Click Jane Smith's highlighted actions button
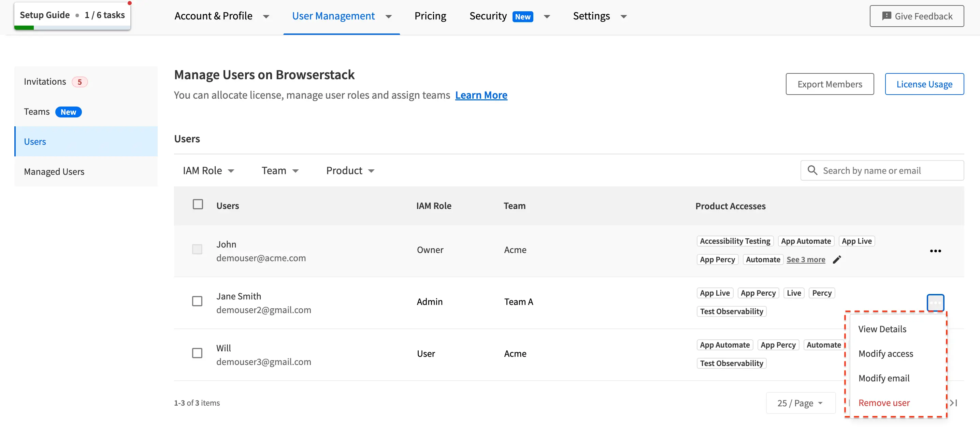Screen dimensions: 980x435 935,303
